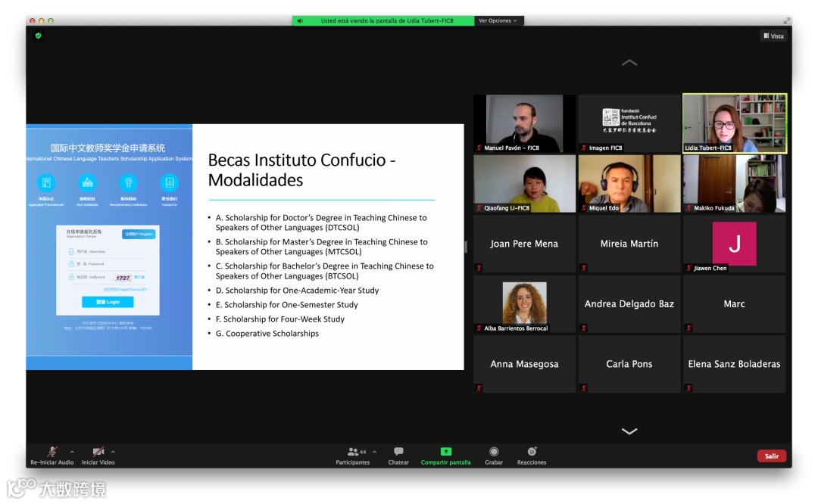Click muted mic icon on Anna Masegosa
Screen dimensions: 818x504
[479, 387]
